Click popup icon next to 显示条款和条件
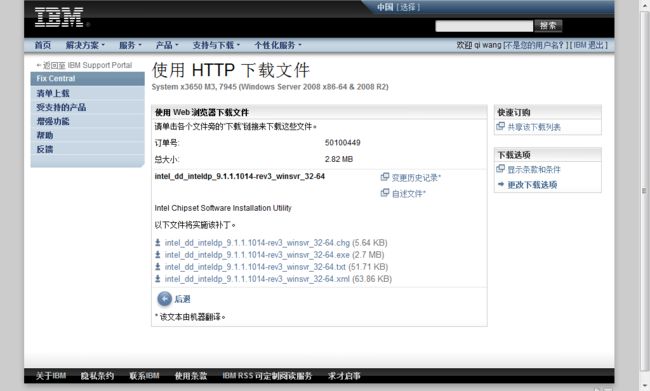650x391 pixels. click(x=500, y=169)
